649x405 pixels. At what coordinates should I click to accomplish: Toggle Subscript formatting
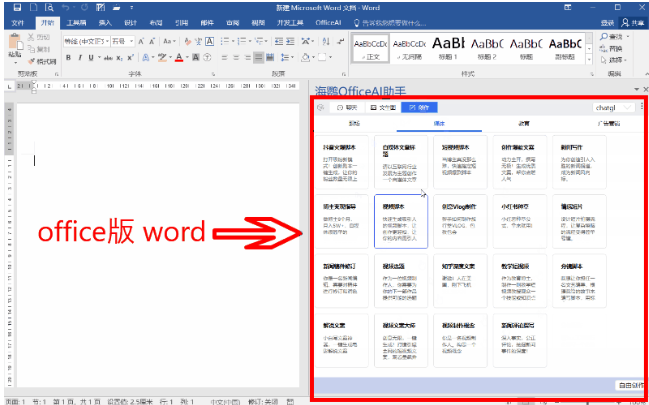tap(119, 58)
